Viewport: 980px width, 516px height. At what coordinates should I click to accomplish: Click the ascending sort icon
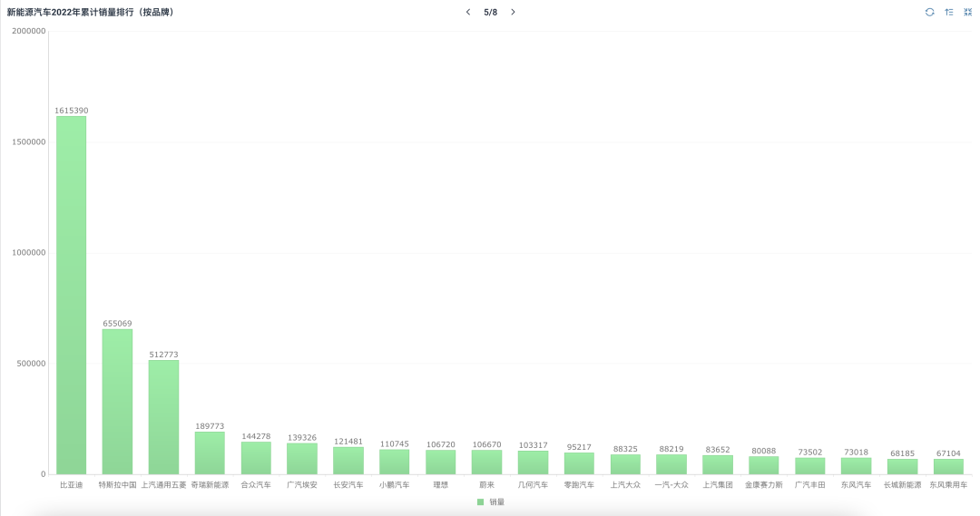coord(948,12)
